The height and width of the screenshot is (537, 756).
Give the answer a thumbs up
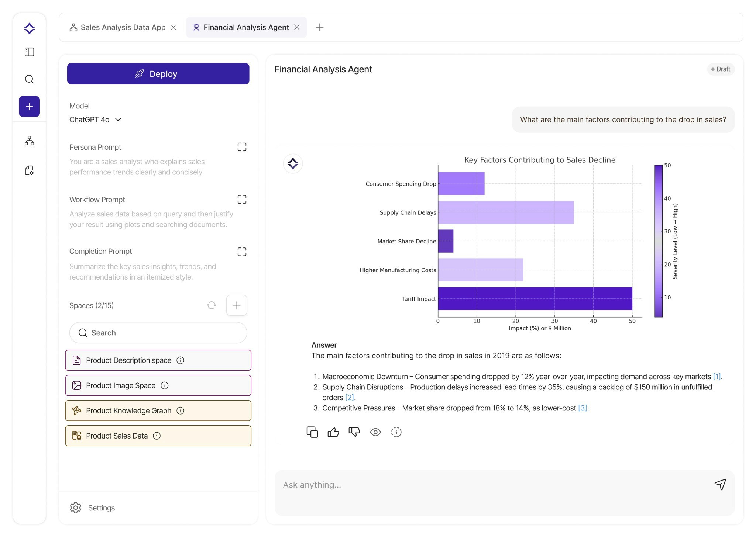(x=333, y=432)
